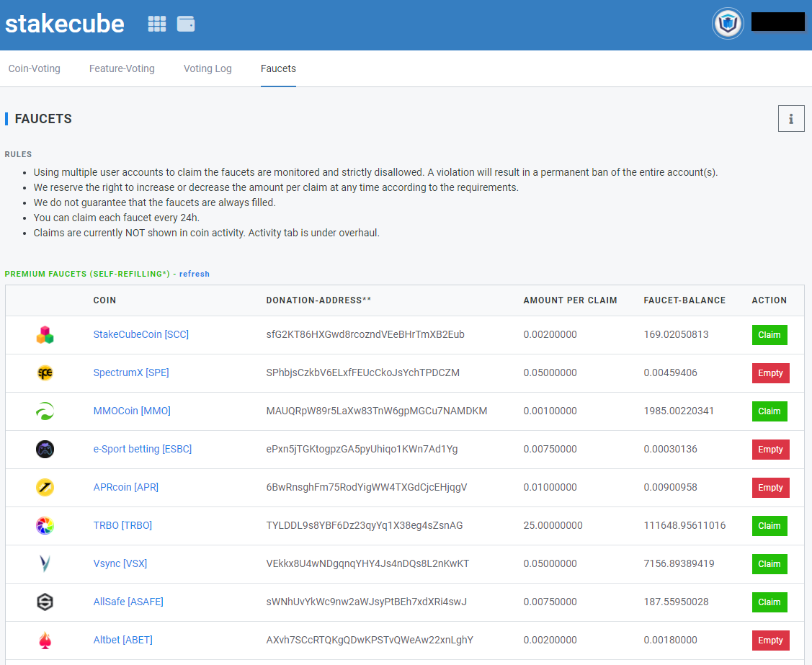Click Empty button for Altbet faucet
The width and height of the screenshot is (812, 665).
pos(771,641)
